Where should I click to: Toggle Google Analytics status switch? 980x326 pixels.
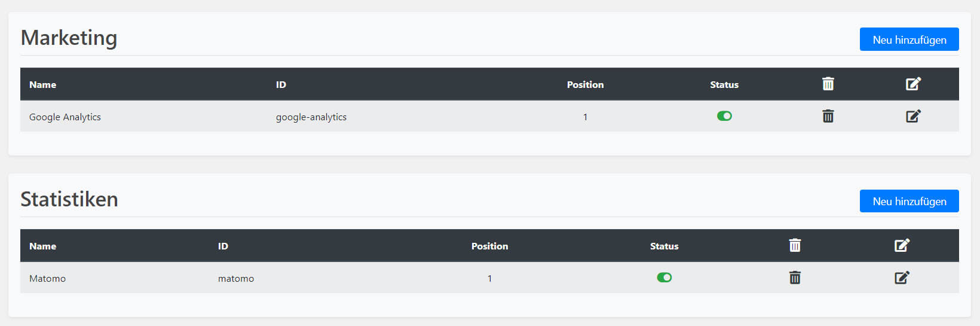724,116
